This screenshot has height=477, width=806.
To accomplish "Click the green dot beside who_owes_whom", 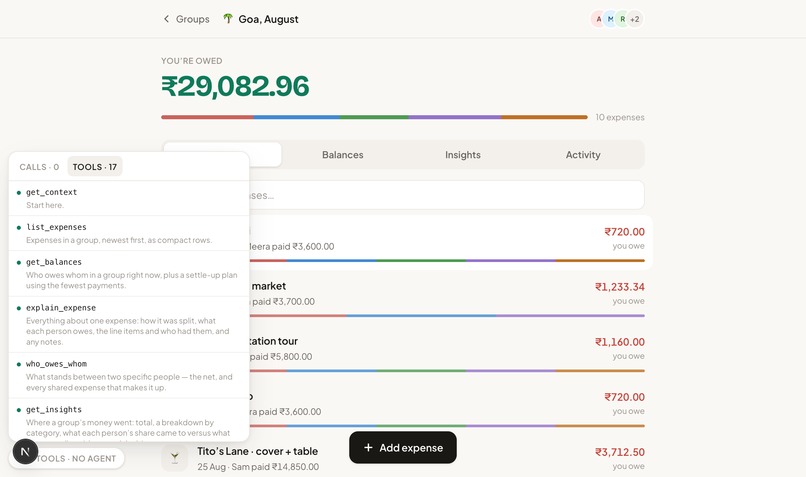I will tap(19, 364).
